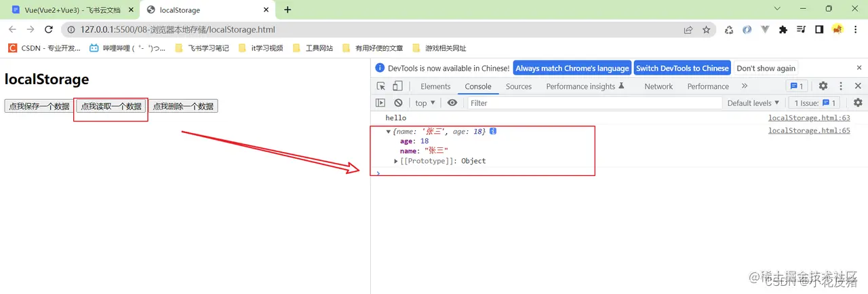868x294 pixels.
Task: Open the 飞书学习笔记 bookmark folder
Action: click(202, 48)
